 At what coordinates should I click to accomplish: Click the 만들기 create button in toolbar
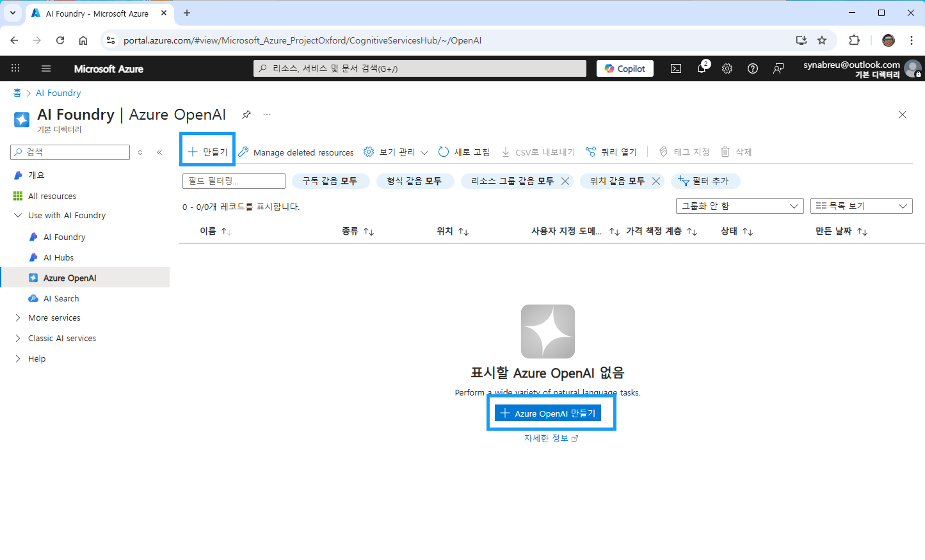pyautogui.click(x=207, y=152)
